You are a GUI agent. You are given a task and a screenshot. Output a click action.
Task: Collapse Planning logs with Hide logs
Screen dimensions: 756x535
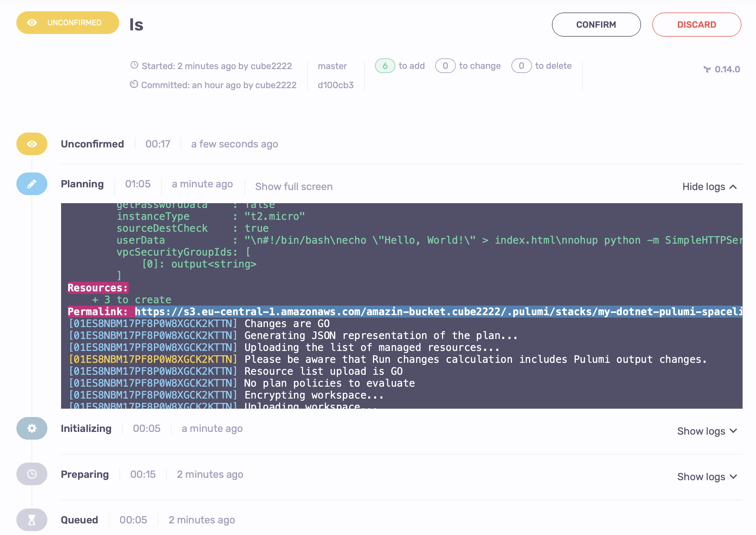[x=709, y=187]
